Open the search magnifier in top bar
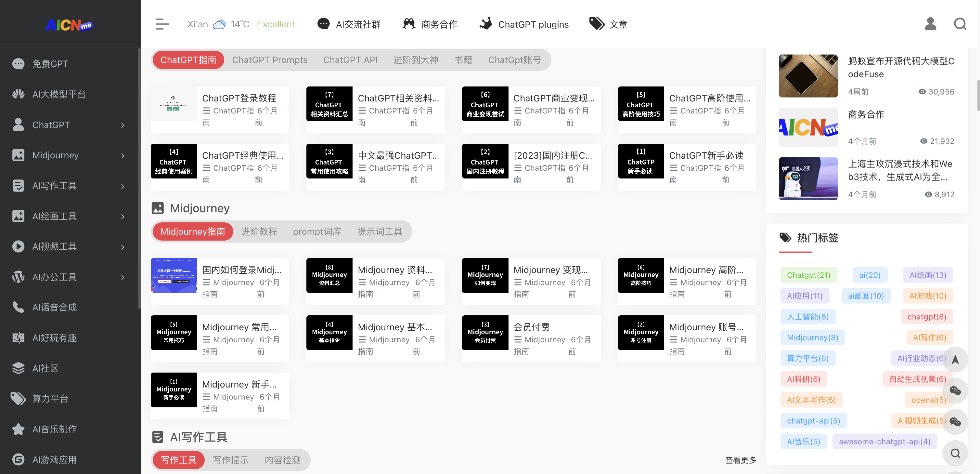 pos(960,24)
